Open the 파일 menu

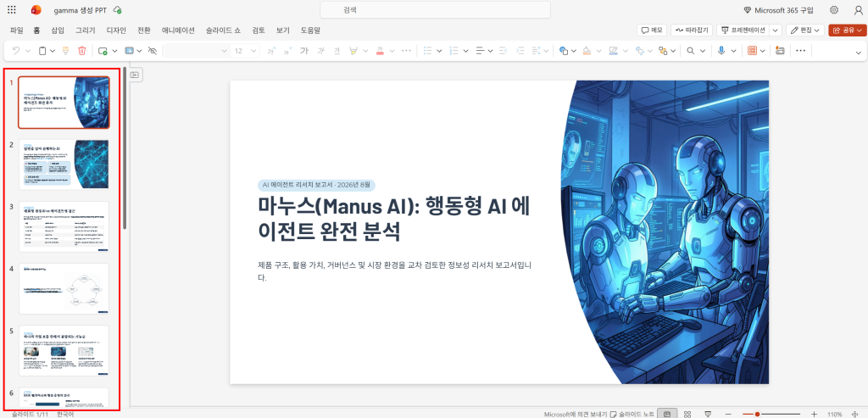click(x=17, y=31)
